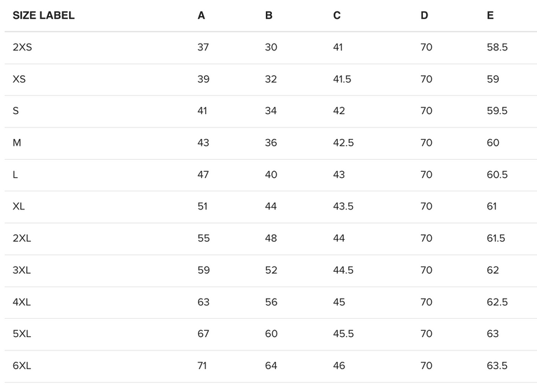Select the column D header

point(424,15)
